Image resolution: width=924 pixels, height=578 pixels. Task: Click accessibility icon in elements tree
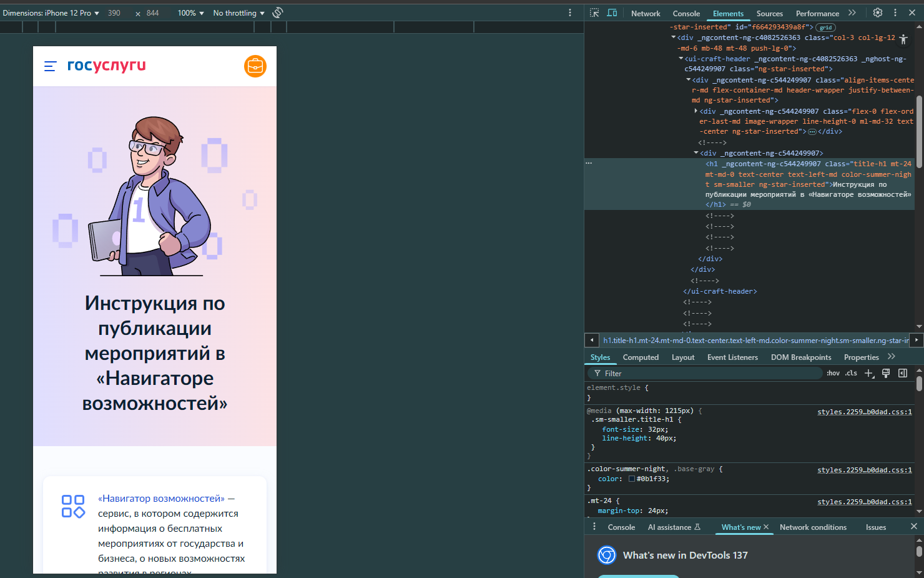[x=903, y=39]
